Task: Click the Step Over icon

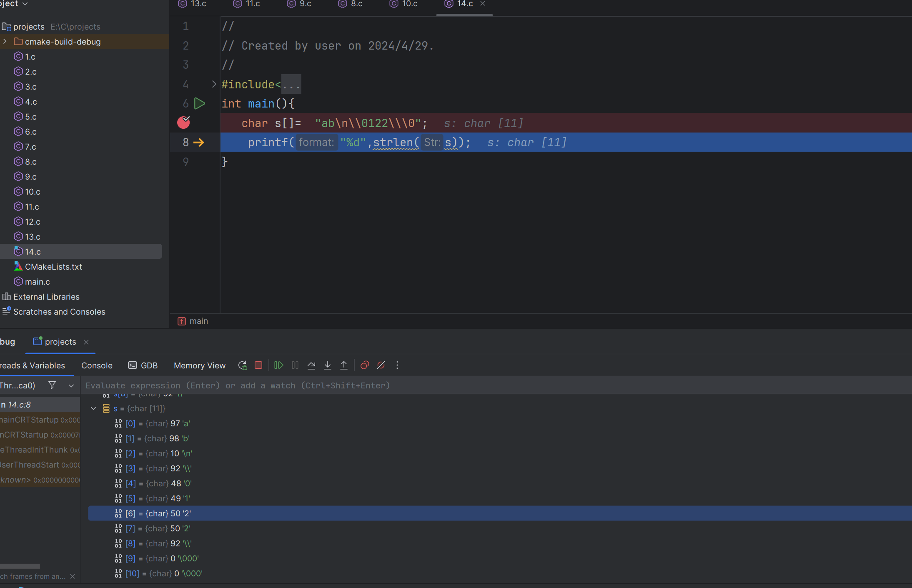Action: coord(311,365)
